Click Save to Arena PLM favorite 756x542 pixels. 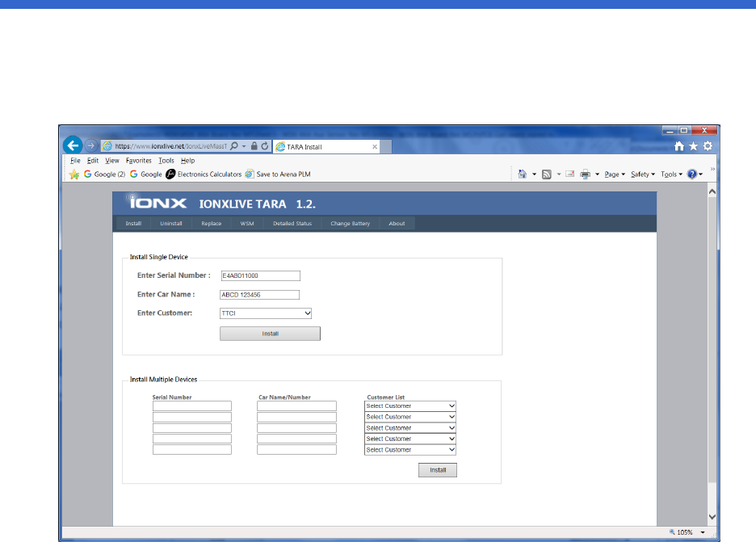pyautogui.click(x=278, y=174)
